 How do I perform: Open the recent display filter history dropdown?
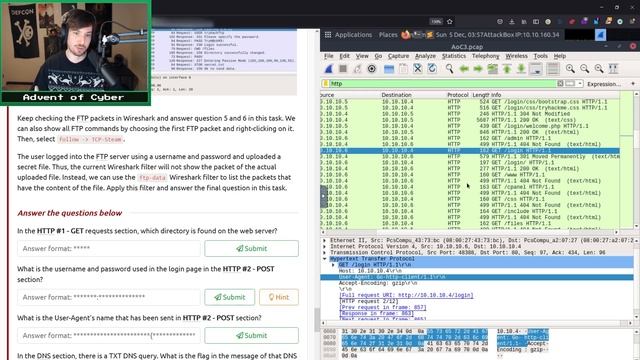point(580,84)
